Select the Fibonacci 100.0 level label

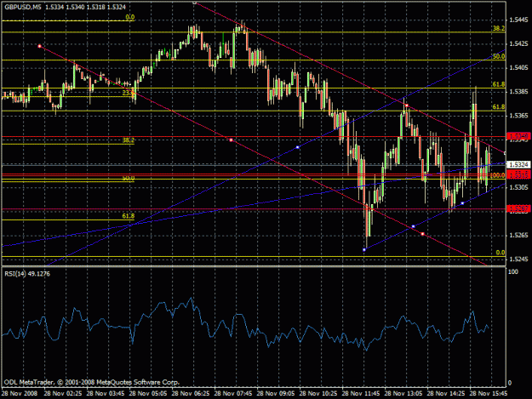click(x=497, y=175)
